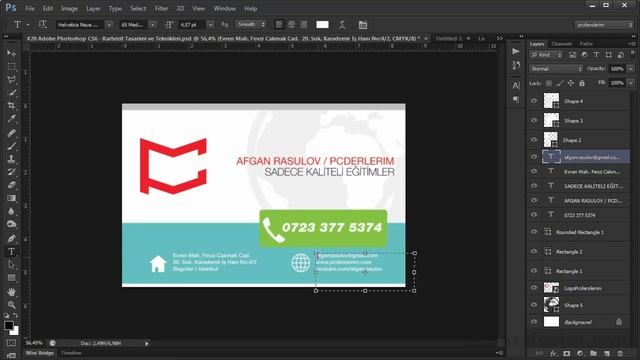This screenshot has height=360, width=640.
Task: Select the Hand tool
Action: click(11, 292)
